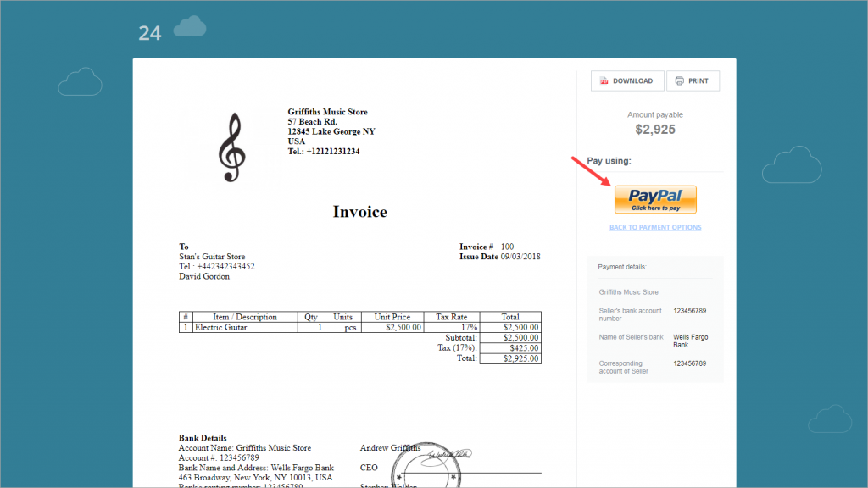
Task: Click the 463 Broadway, New York address
Action: click(x=256, y=478)
